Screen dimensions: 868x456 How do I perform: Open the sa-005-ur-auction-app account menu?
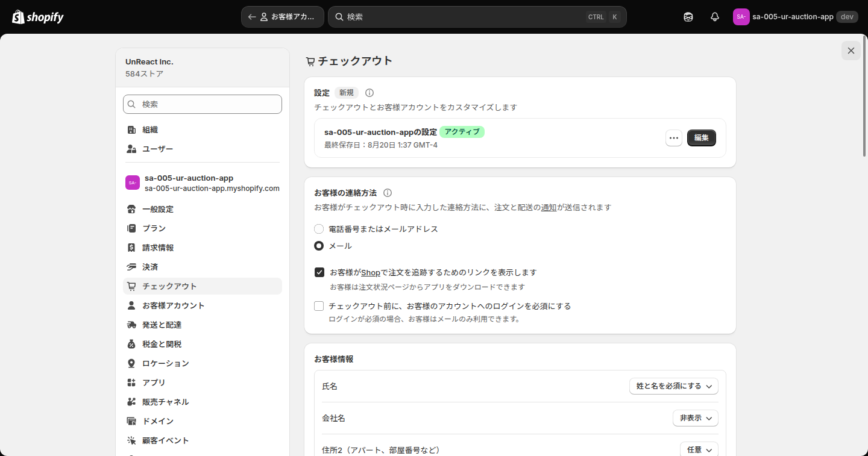point(796,17)
